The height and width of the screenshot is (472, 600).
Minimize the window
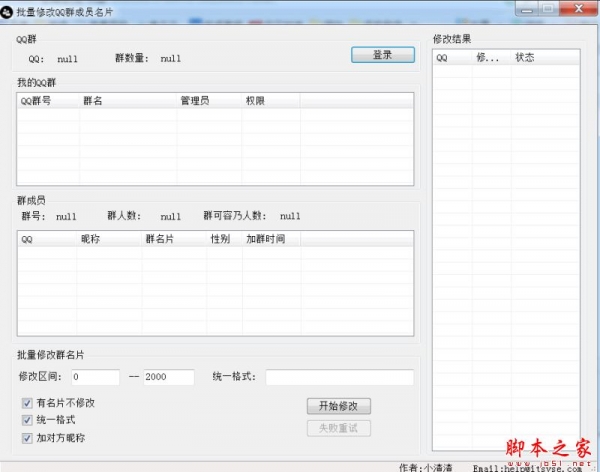click(527, 9)
